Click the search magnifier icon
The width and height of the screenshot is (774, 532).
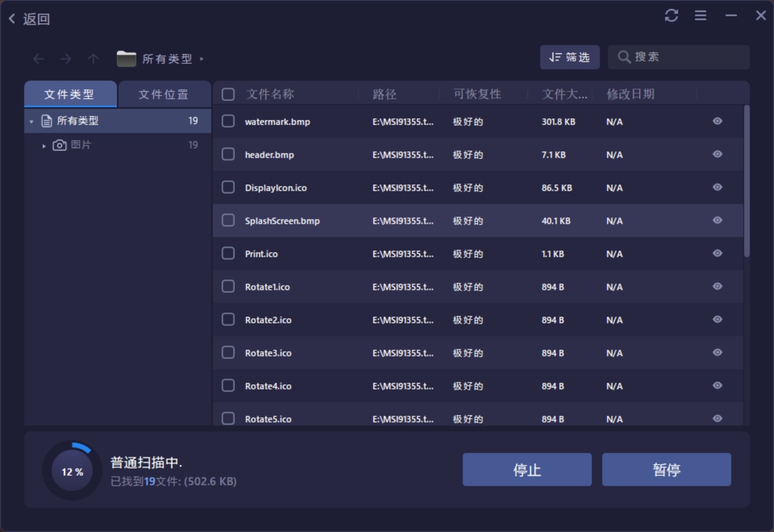click(623, 57)
